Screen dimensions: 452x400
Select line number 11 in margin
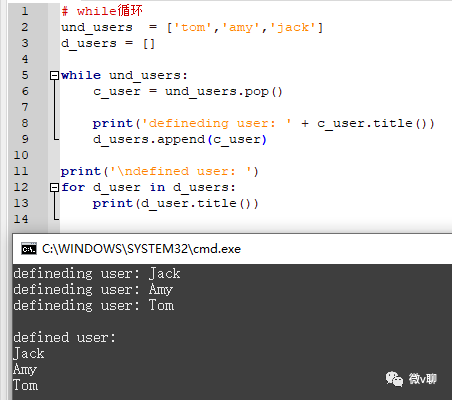pyautogui.click(x=21, y=171)
